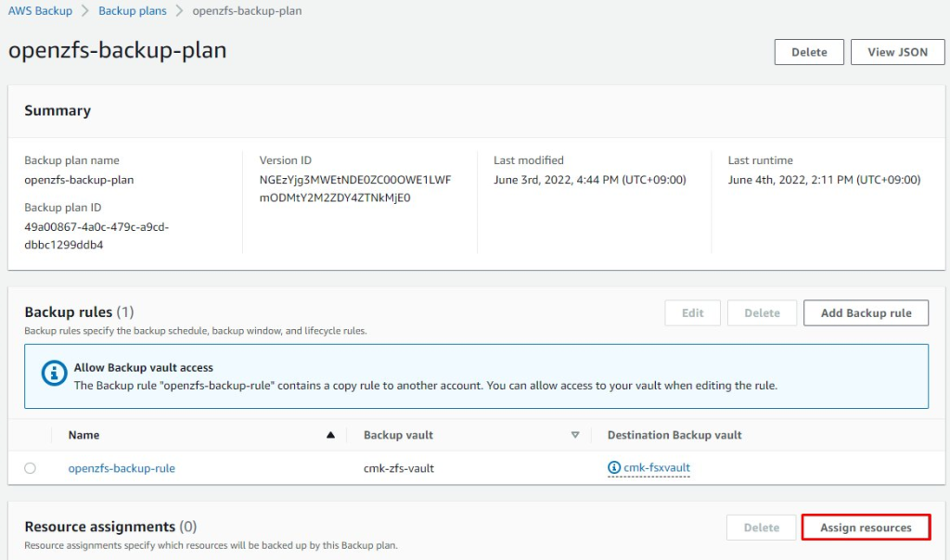This screenshot has width=950, height=560.
Task: Click the openzfs-backup-plan page title
Action: click(x=118, y=50)
